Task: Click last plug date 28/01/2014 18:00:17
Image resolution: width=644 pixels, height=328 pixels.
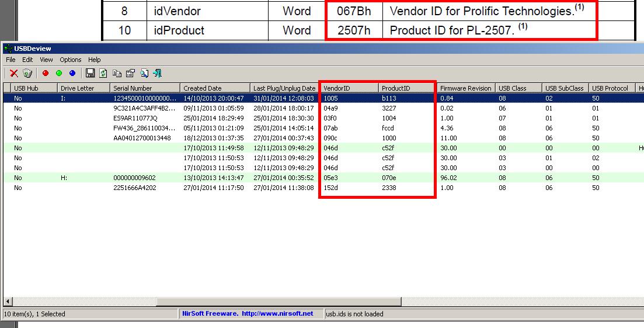Action: (283, 108)
